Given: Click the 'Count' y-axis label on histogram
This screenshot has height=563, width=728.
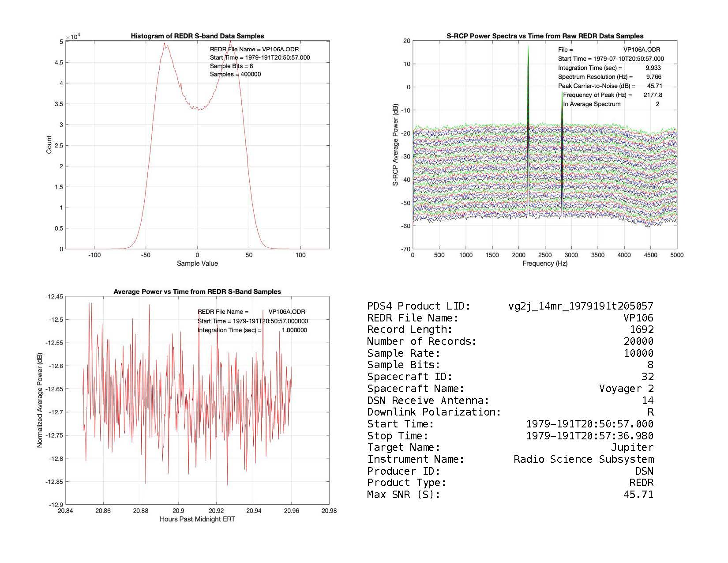Looking at the screenshot, I should (x=49, y=145).
